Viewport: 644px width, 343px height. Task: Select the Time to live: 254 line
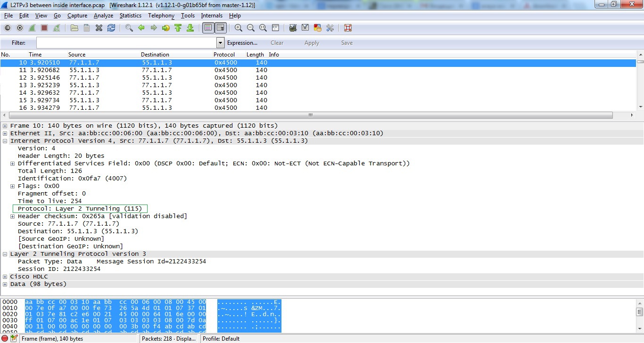(50, 201)
